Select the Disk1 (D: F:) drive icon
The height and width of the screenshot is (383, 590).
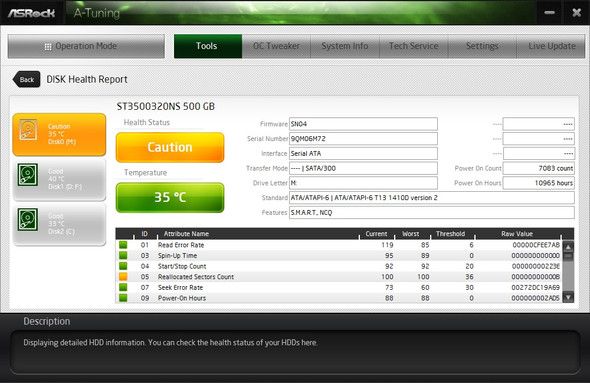tap(28, 175)
